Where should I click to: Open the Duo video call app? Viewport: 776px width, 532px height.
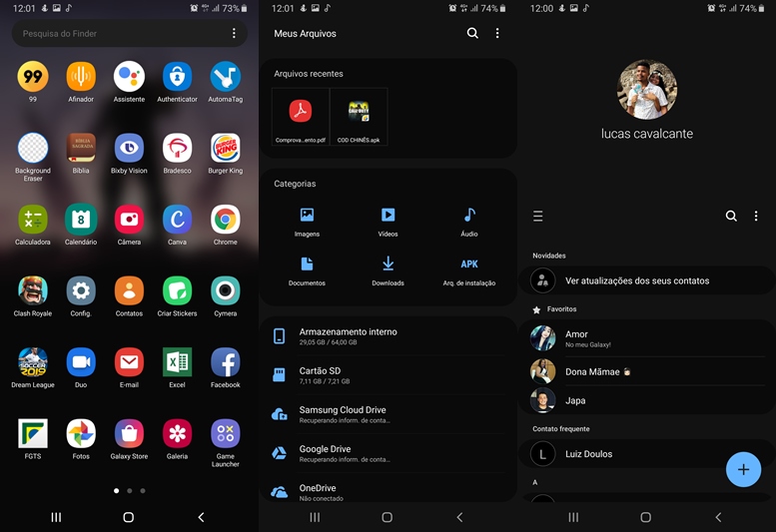[x=81, y=362]
